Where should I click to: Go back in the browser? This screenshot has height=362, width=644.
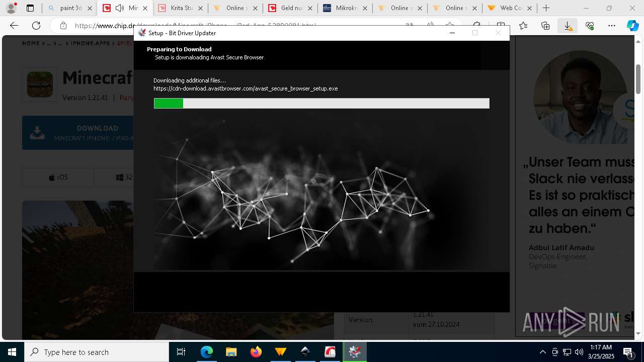pos(14,26)
